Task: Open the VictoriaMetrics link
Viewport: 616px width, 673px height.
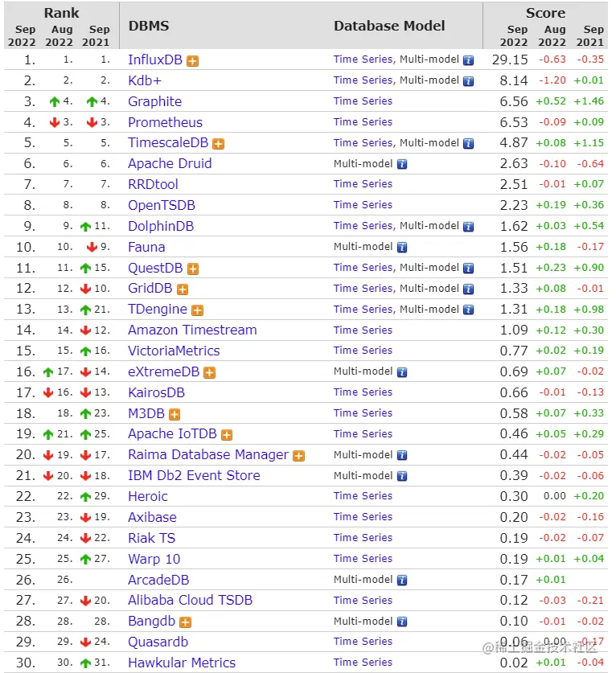Action: coord(174,351)
